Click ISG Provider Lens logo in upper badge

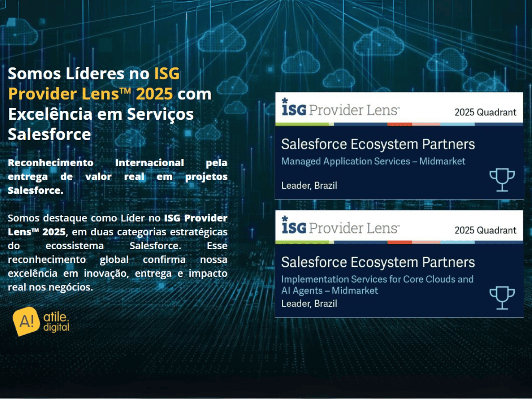[340, 107]
